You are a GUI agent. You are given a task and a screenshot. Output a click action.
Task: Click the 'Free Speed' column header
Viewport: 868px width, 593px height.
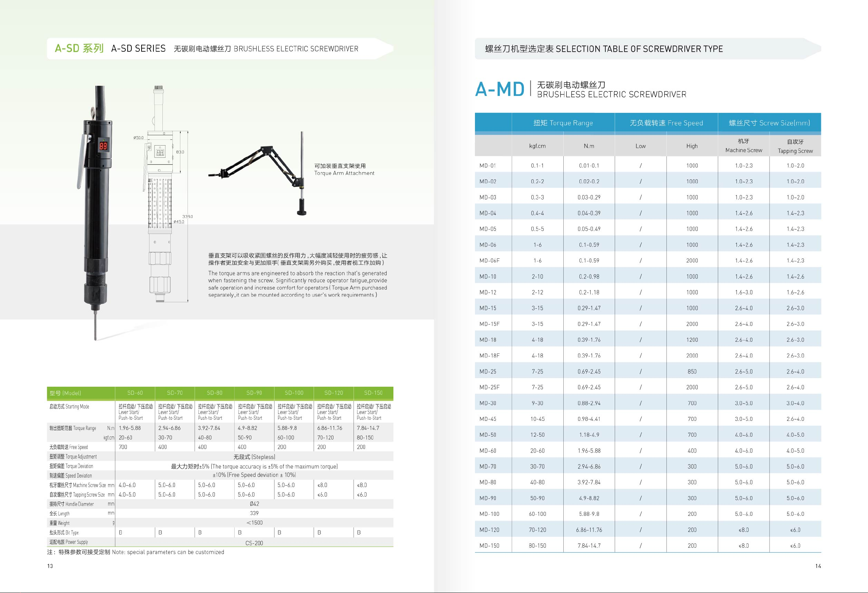666,123
